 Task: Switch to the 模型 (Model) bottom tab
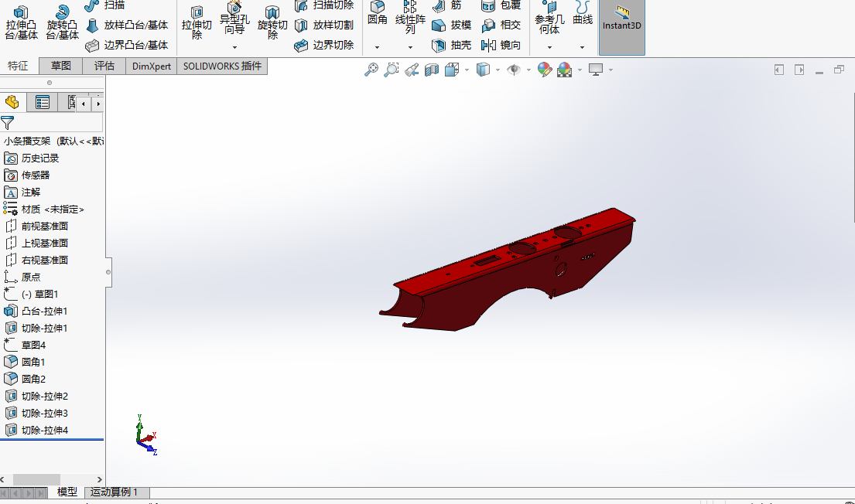[x=67, y=492]
